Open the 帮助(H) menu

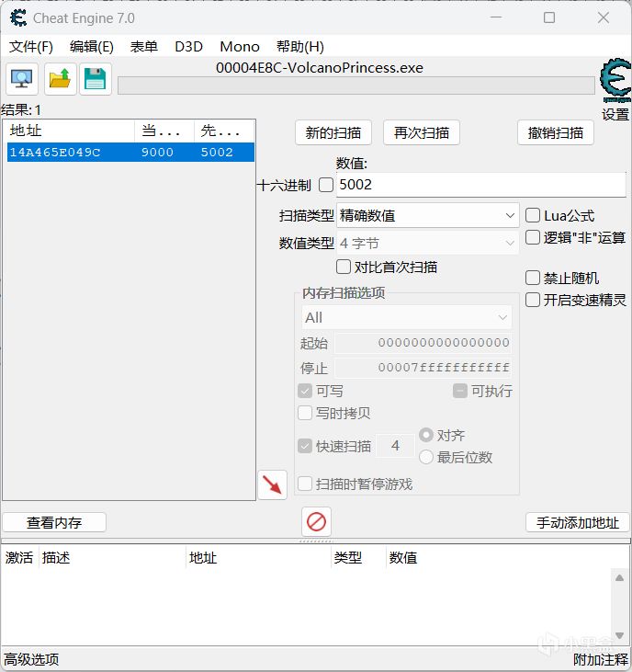[300, 46]
